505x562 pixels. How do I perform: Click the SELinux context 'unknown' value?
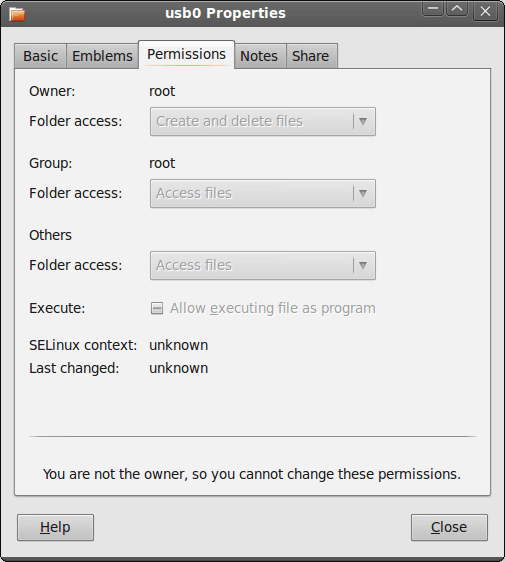tap(178, 345)
